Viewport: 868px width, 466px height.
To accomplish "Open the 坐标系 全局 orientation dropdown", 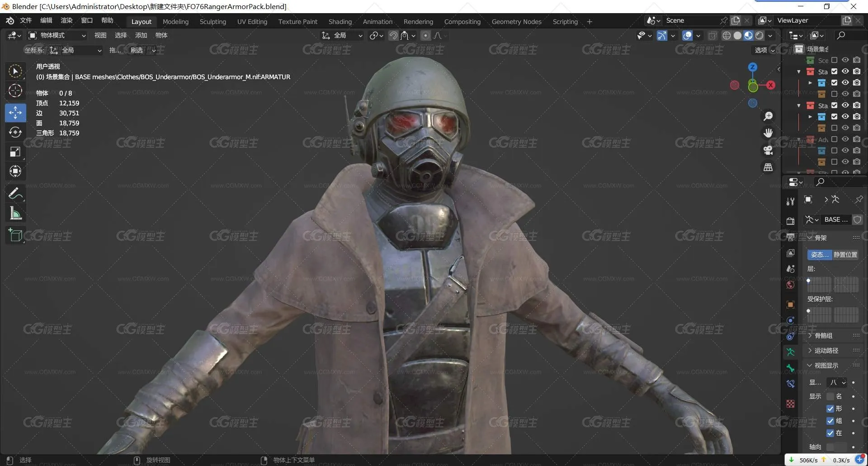I will 75,50.
